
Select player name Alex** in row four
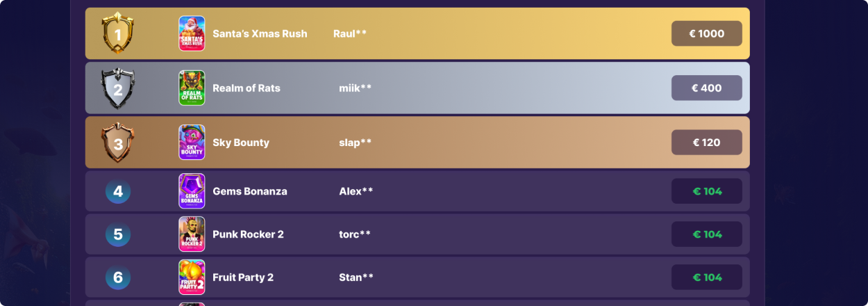tap(356, 191)
